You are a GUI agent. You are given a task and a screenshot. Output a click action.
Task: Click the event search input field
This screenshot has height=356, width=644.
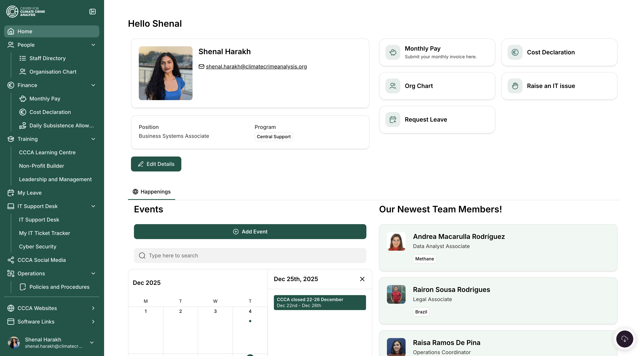coord(250,255)
